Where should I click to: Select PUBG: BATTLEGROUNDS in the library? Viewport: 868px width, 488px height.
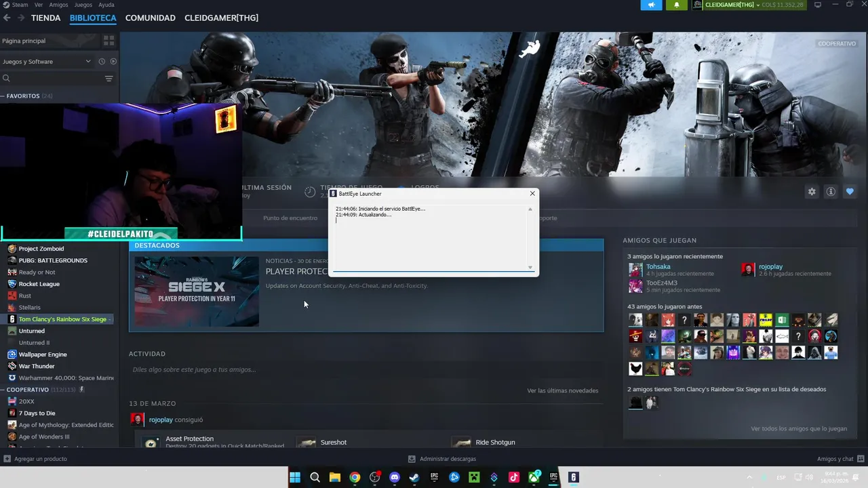click(53, 260)
